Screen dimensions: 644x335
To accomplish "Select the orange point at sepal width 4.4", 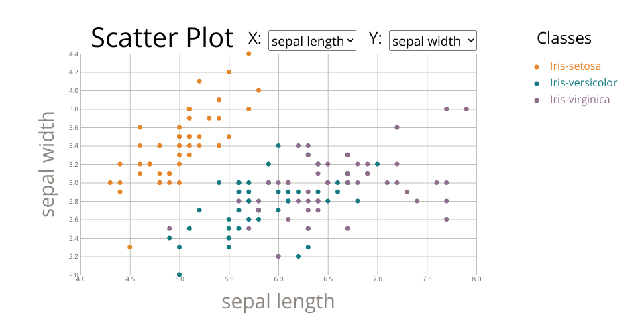I will (x=249, y=54).
